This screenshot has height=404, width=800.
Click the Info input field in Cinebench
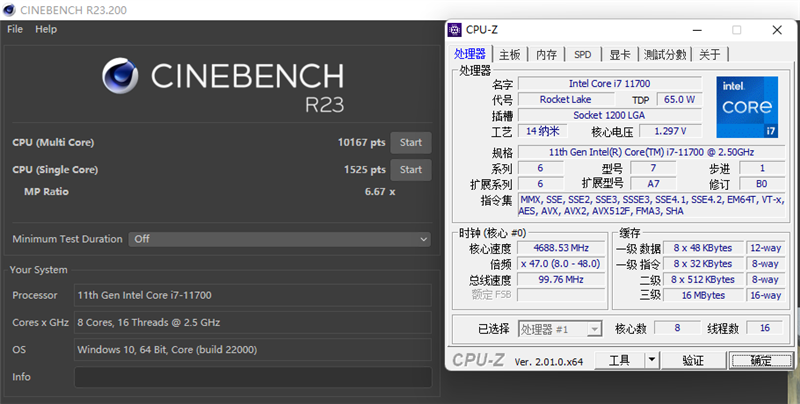tap(253, 377)
